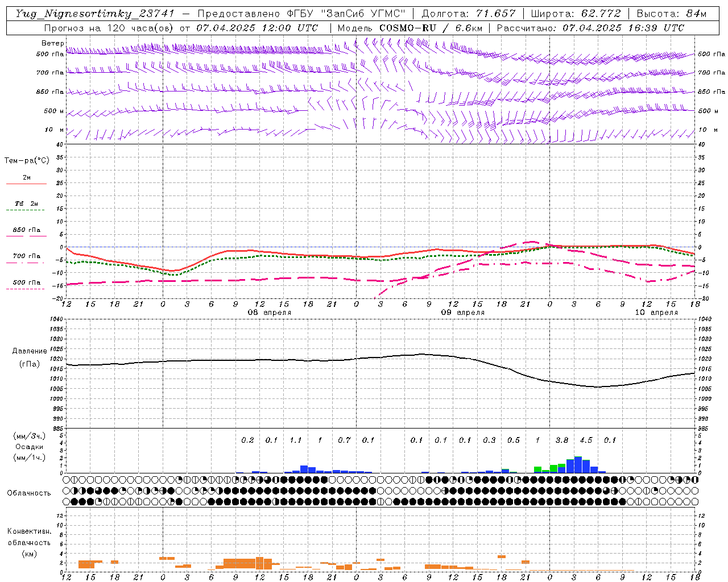The height and width of the screenshot is (582, 728).
Task: Click the 700 гПа temperature legend entry
Action: pyautogui.click(x=26, y=256)
